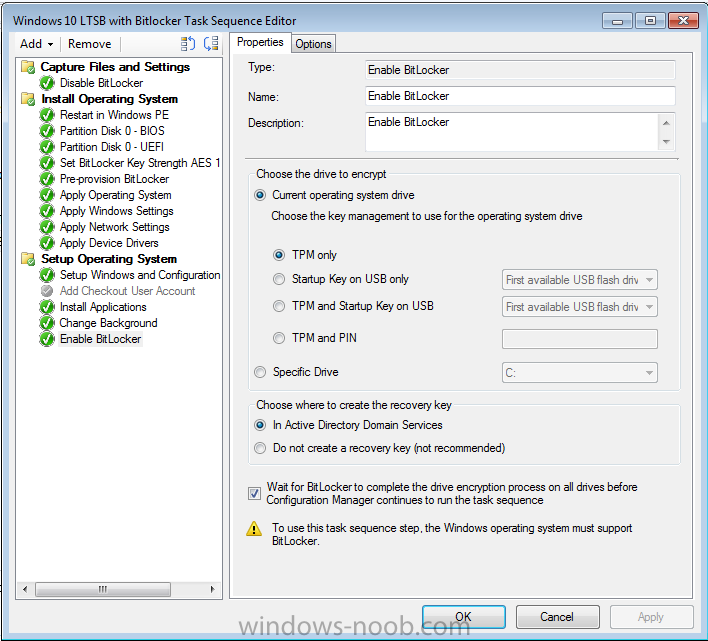Click the read-only Type field
The image size is (708, 641).
click(520, 70)
